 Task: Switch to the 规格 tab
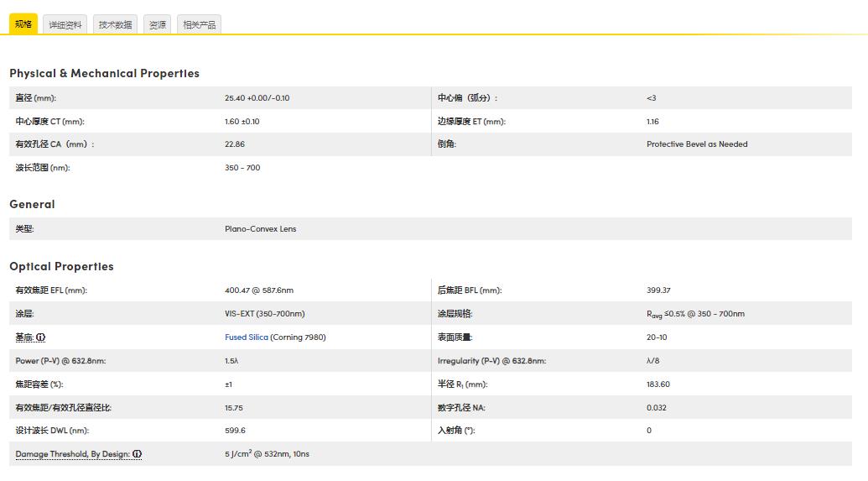pos(23,24)
